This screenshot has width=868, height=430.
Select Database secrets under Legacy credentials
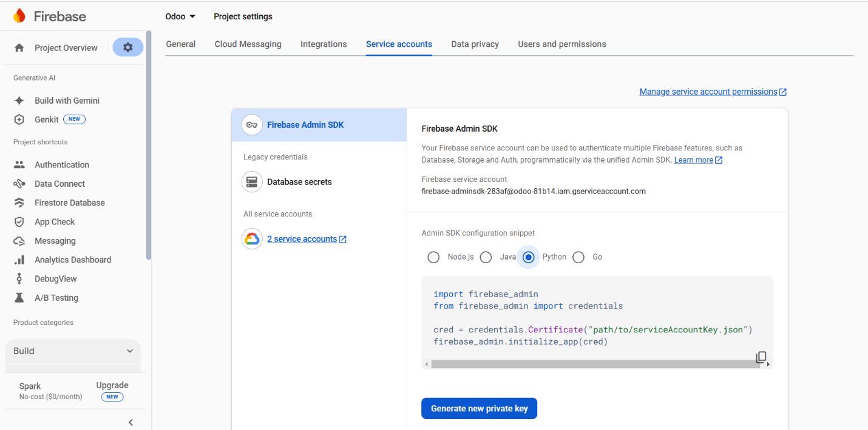click(x=299, y=182)
